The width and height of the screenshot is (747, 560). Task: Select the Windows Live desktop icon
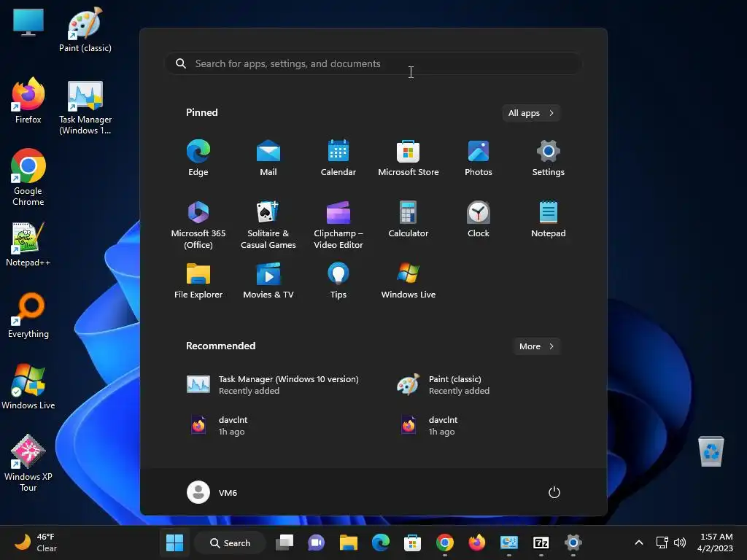28,386
